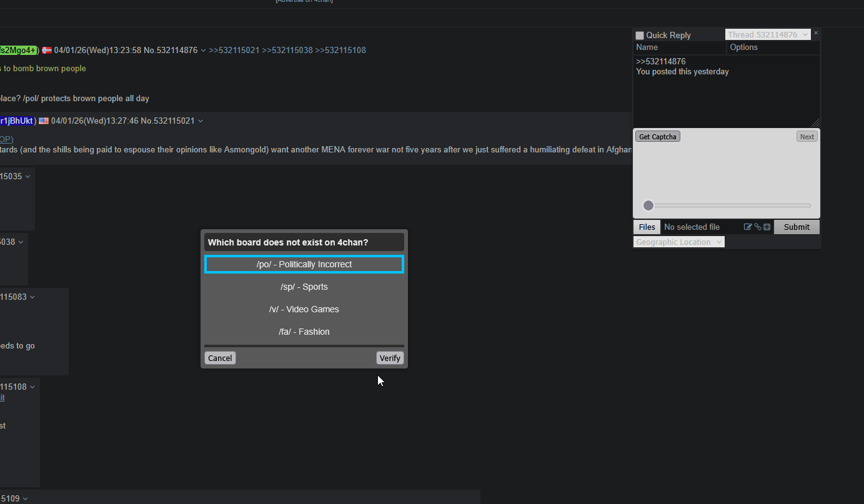Close the Quick Reply panel
This screenshot has width=864, height=504.
[816, 33]
